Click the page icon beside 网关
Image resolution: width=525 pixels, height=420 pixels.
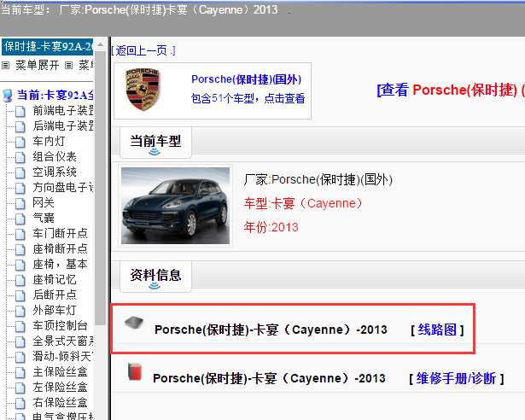(20, 204)
